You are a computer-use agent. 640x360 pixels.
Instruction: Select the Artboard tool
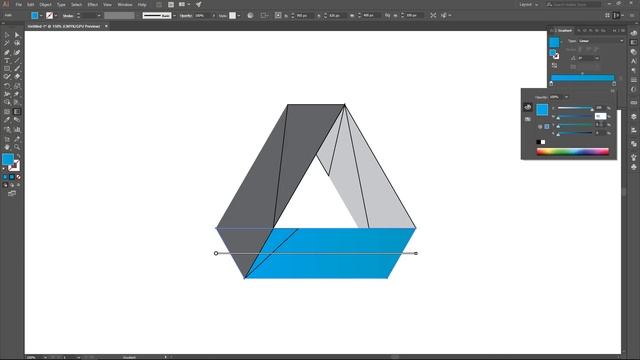7,139
